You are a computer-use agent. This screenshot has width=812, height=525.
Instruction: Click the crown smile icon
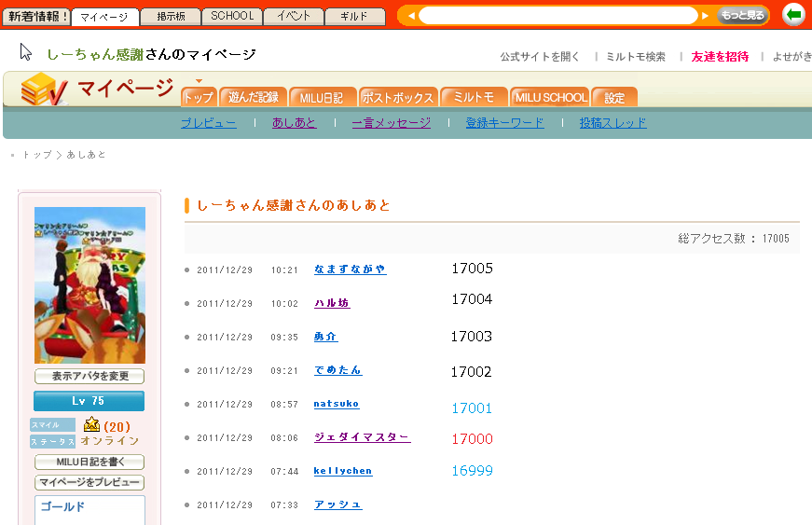click(x=91, y=425)
